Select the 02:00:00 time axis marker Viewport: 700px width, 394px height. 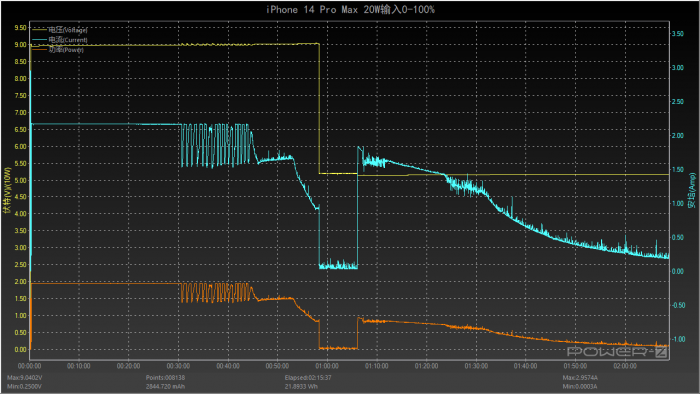(x=625, y=366)
